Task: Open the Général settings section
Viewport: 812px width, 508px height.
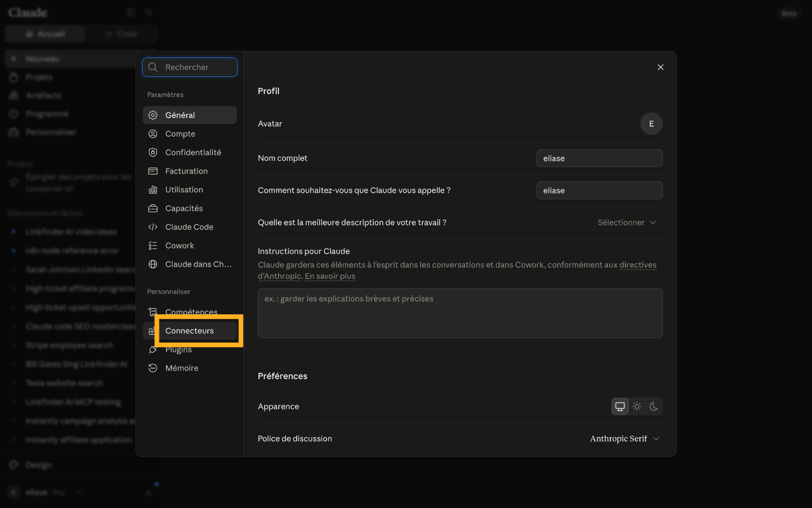Action: (x=189, y=115)
